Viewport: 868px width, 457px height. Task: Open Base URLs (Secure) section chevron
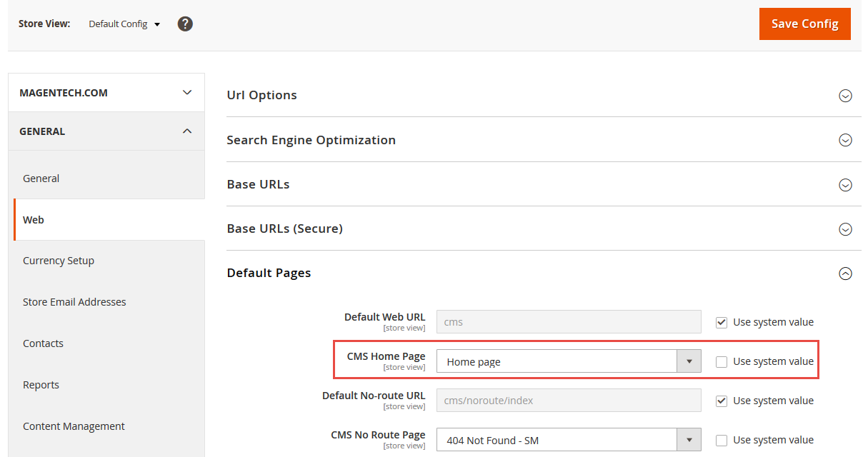pos(845,229)
